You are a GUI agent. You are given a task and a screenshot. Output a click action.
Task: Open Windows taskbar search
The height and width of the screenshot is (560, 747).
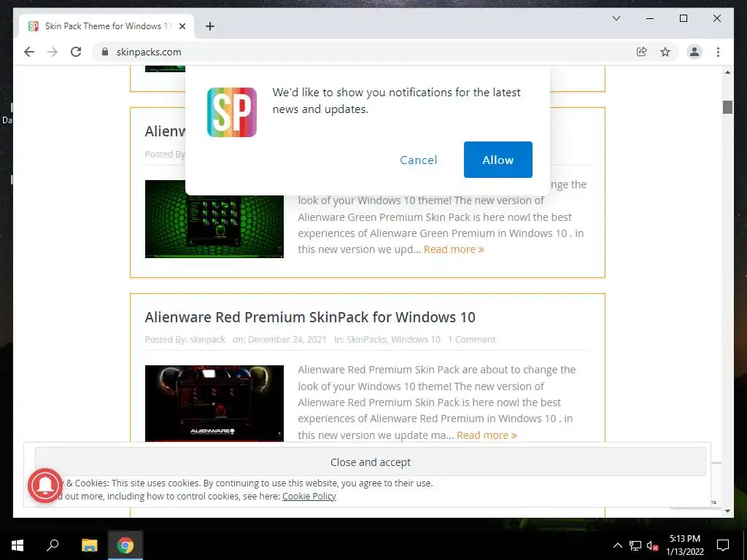click(53, 545)
